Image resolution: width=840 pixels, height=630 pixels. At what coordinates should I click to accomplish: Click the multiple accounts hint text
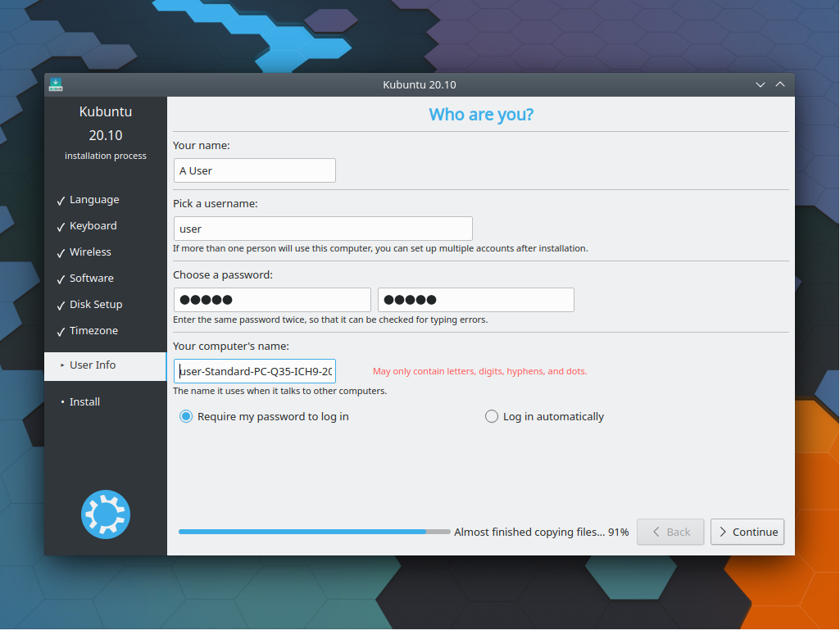click(380, 248)
